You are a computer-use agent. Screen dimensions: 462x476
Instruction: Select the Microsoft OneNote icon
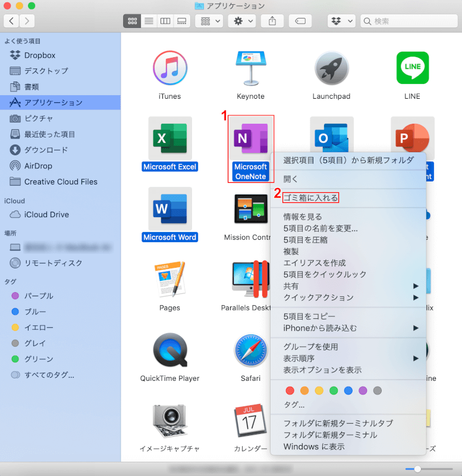(x=250, y=138)
